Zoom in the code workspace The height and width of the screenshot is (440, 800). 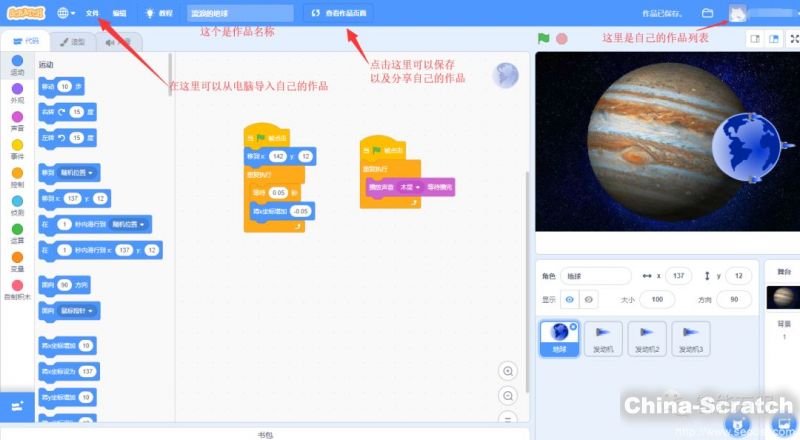pos(508,371)
